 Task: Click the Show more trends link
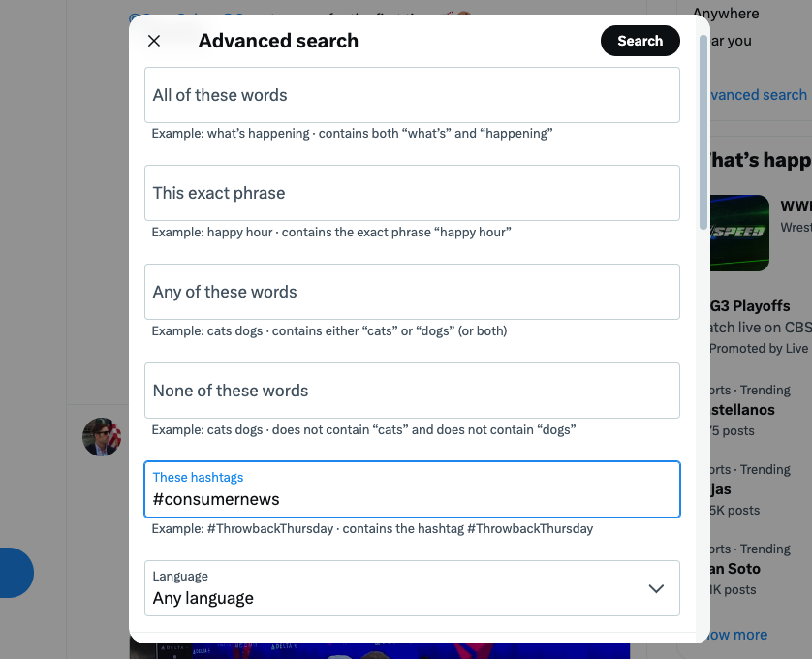tap(738, 635)
